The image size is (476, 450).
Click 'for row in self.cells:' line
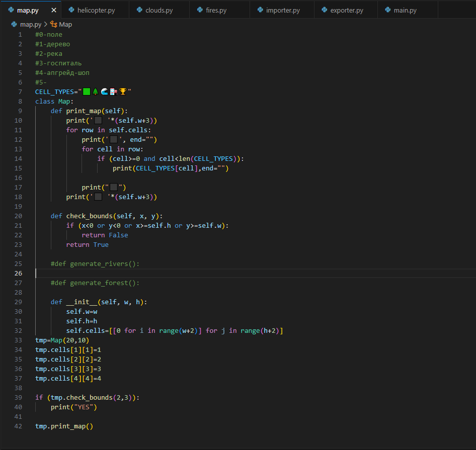tap(109, 130)
